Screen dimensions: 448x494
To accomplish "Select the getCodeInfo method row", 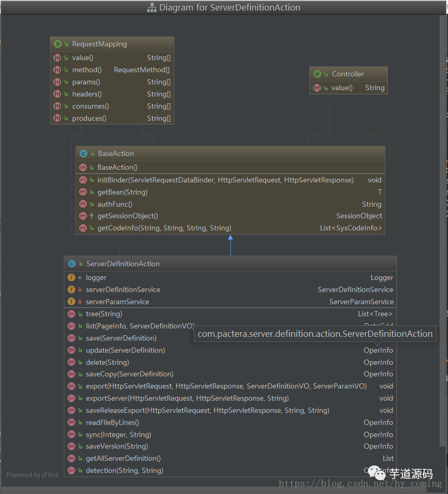I will pos(230,228).
